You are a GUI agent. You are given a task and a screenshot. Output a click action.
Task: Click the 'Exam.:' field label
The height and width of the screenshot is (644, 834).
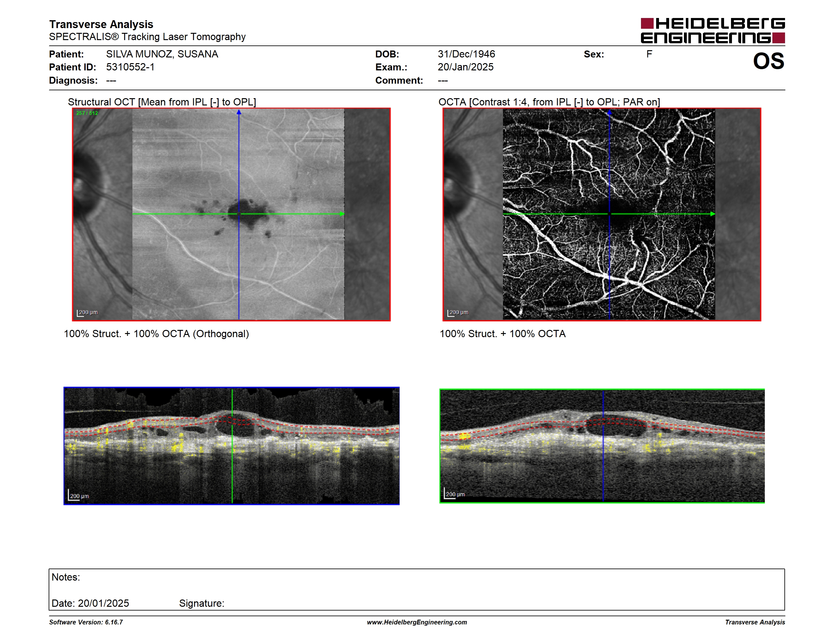(391, 67)
